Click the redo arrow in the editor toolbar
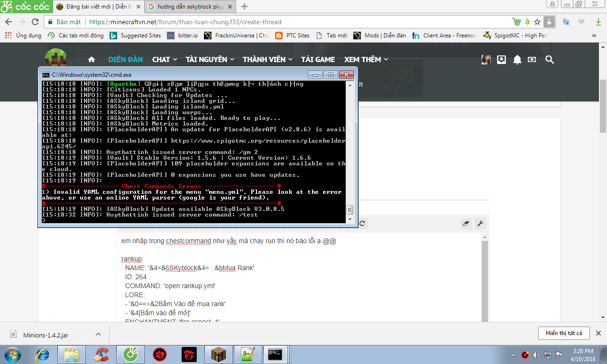This screenshot has height=364, width=607. point(362,223)
